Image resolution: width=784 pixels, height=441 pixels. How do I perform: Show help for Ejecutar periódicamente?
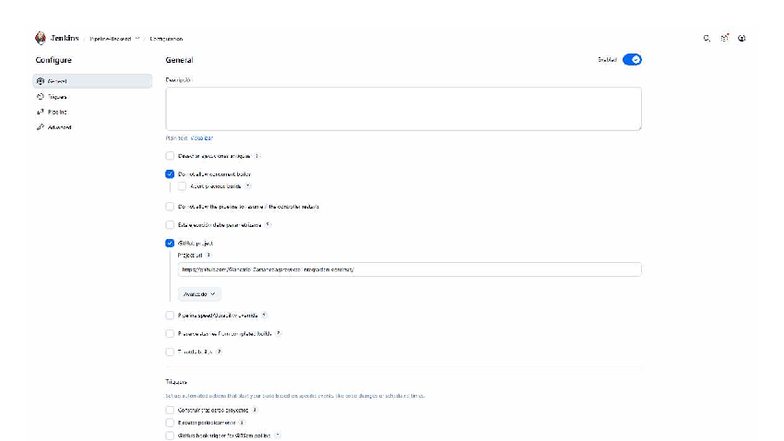point(242,423)
